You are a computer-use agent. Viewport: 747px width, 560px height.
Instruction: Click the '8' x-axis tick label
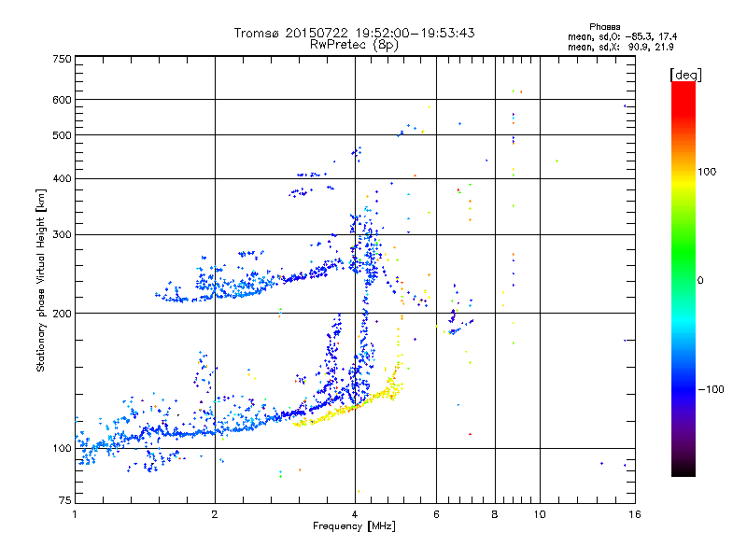[495, 514]
